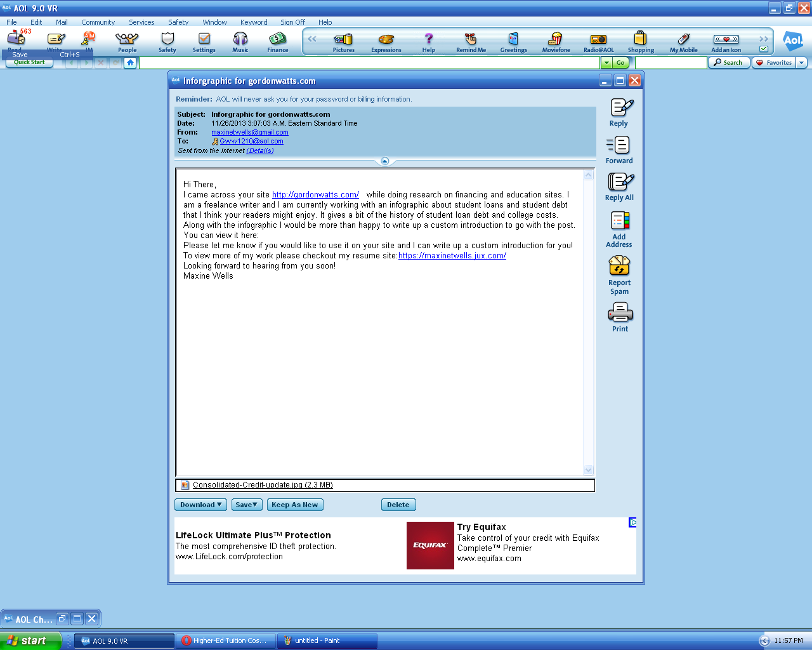Viewport: 812px width, 650px height.
Task: Open the Radio@AOL icon
Action: point(599,42)
